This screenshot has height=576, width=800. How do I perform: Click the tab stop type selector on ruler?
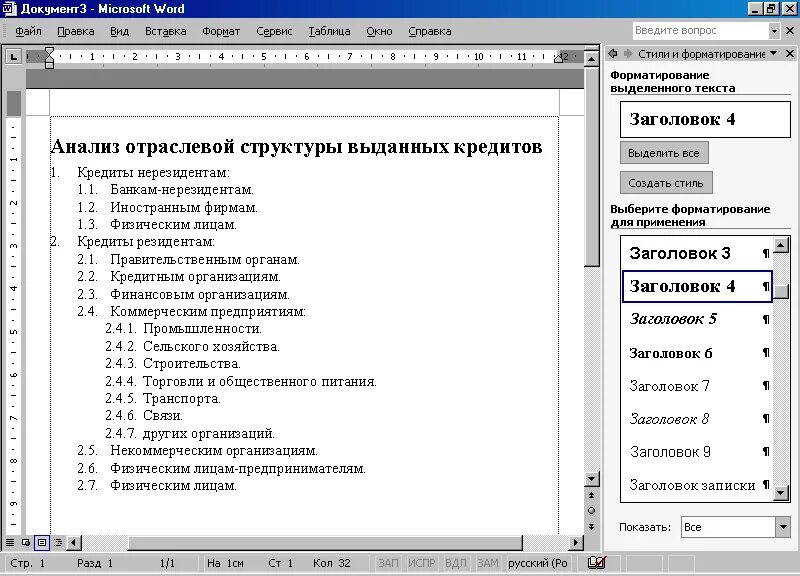[x=13, y=56]
